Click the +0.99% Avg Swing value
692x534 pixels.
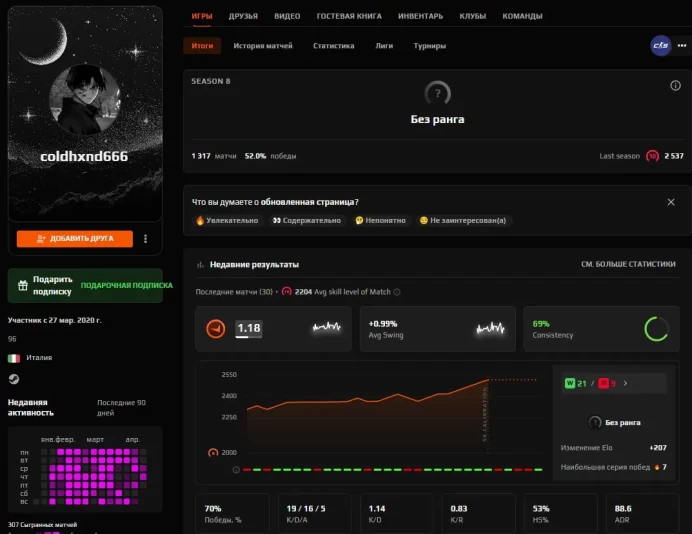click(383, 323)
